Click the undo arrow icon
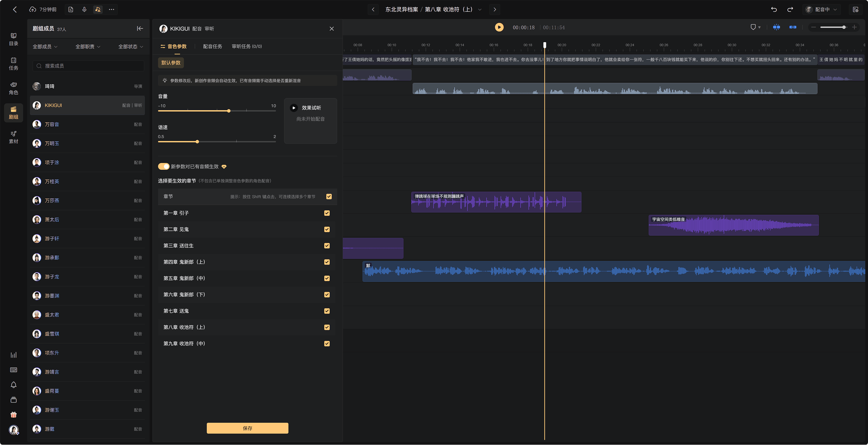 (774, 9)
